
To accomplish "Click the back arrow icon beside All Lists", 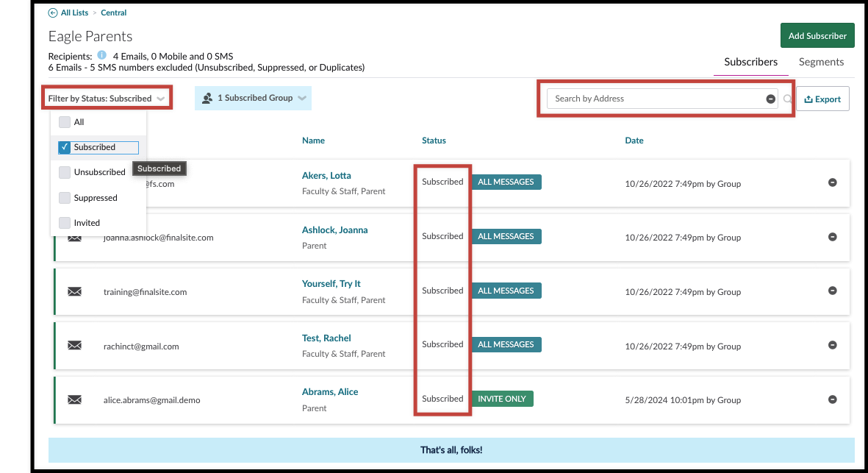I will [53, 13].
